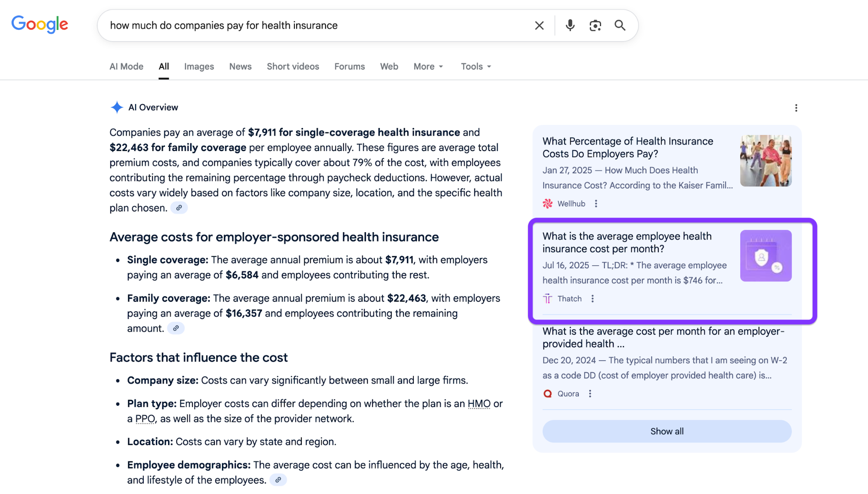The image size is (868, 494).
Task: Click link icon after intro paragraph
Action: tap(179, 208)
